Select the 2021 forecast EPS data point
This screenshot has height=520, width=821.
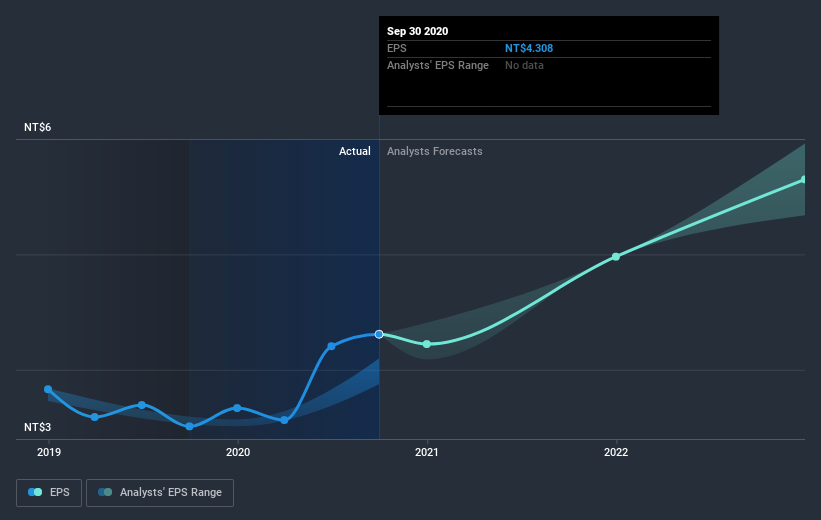[427, 344]
